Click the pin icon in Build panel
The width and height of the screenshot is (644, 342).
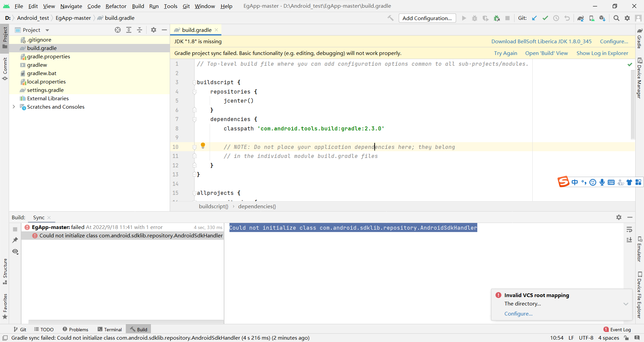click(x=15, y=240)
